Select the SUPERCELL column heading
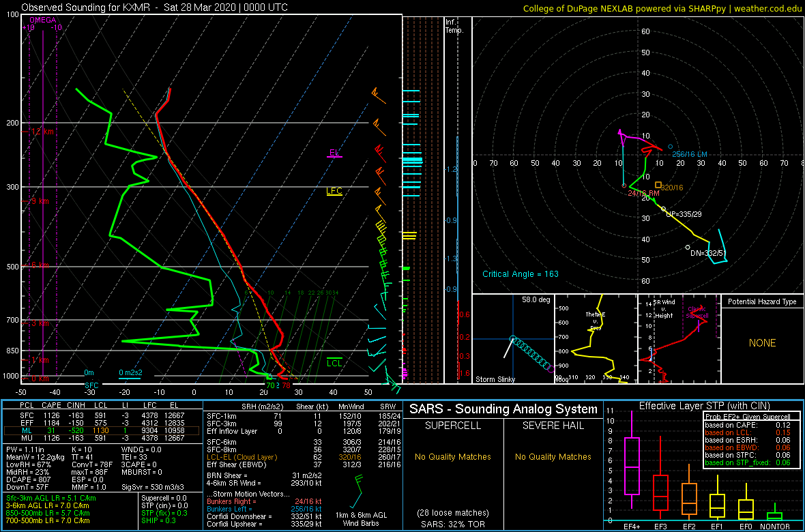 (453, 427)
